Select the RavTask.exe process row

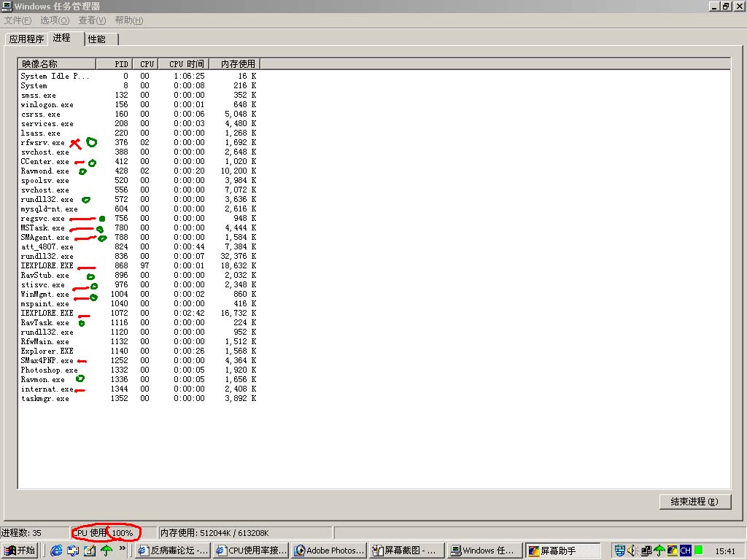pos(139,322)
